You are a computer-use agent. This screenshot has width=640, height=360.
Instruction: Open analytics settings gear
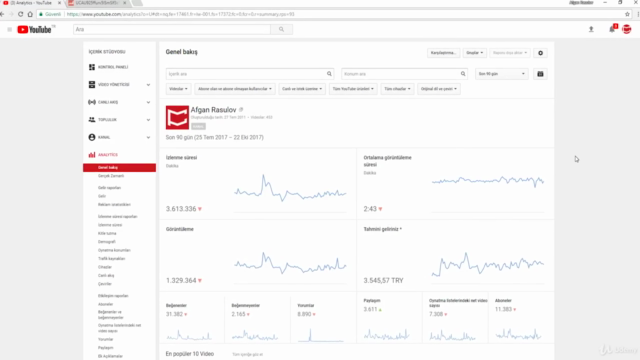coord(540,53)
